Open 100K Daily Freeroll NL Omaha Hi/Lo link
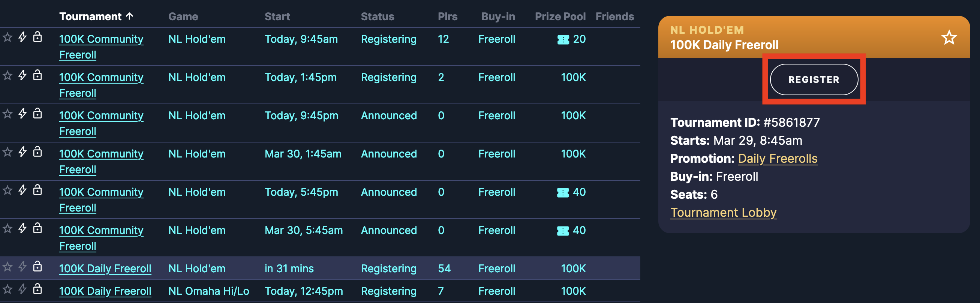This screenshot has height=303, width=980. [105, 291]
